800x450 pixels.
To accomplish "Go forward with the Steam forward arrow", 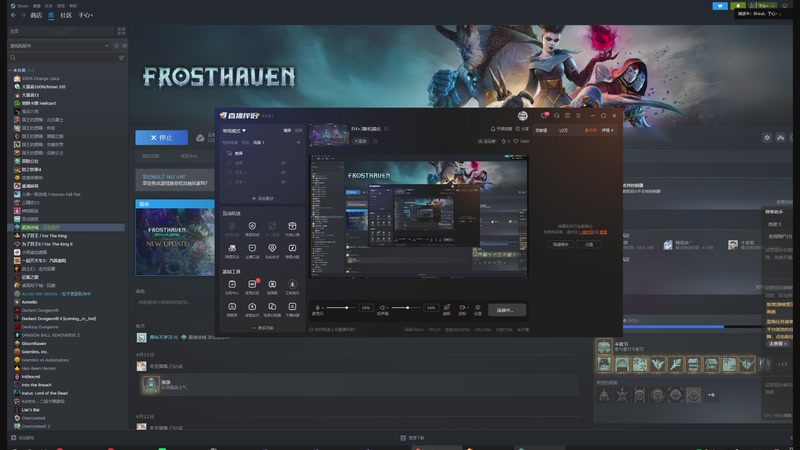I will 23,15.
